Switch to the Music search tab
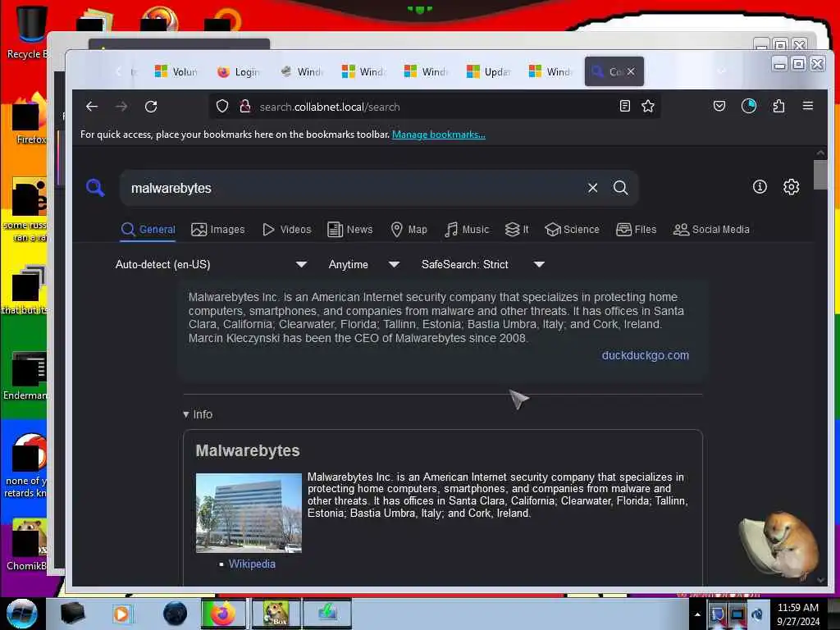Viewport: 840px width, 630px height. tap(467, 230)
